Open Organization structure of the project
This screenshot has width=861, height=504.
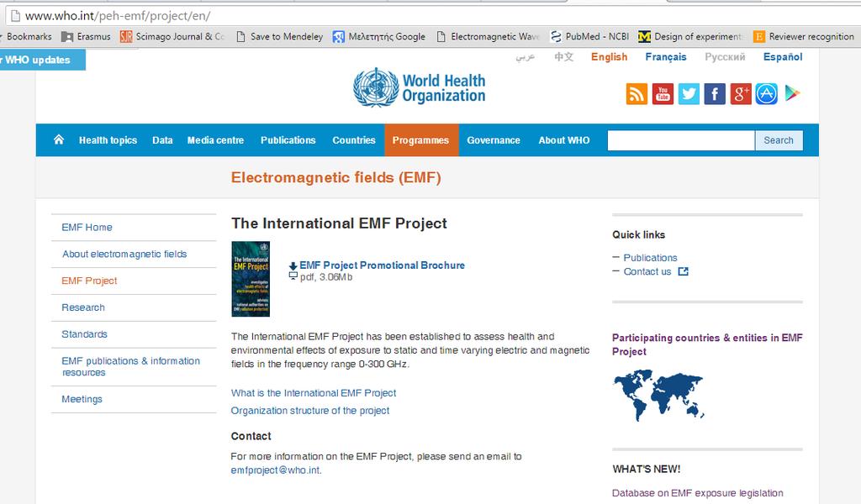(x=309, y=411)
